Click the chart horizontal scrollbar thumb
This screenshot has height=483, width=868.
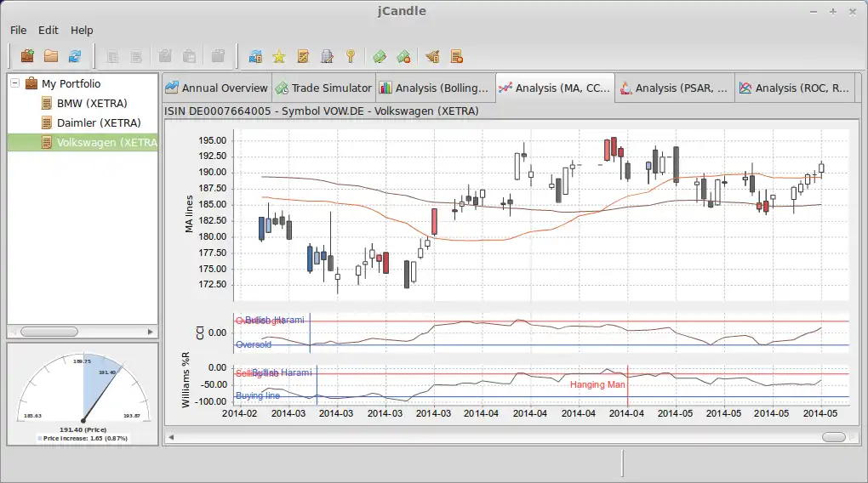pyautogui.click(x=834, y=437)
